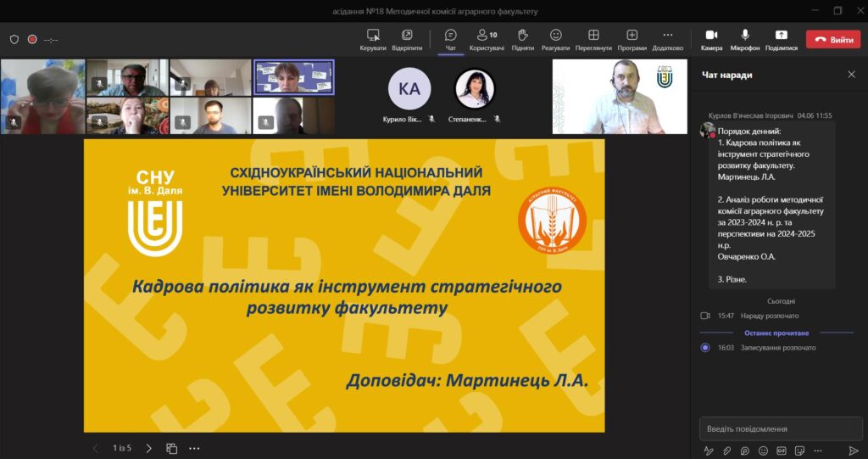Open the Переглянути view layout menu
The height and width of the screenshot is (459, 868).
click(593, 38)
